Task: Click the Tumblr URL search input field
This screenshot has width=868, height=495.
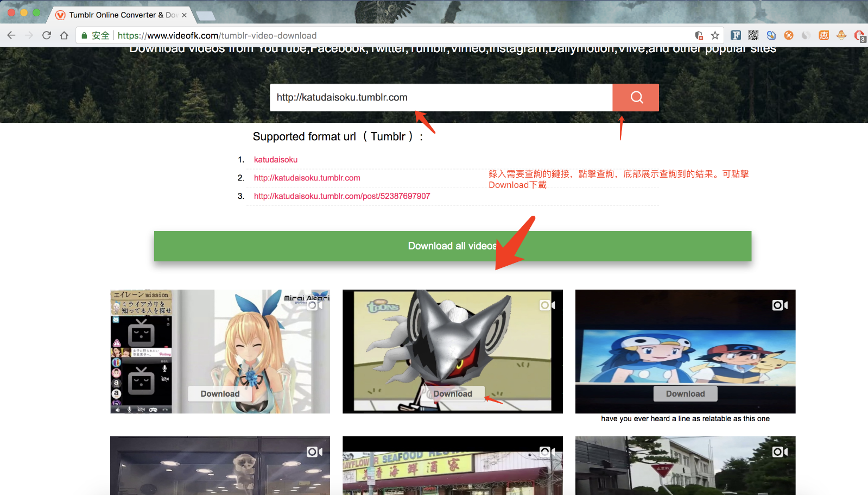Action: click(441, 97)
